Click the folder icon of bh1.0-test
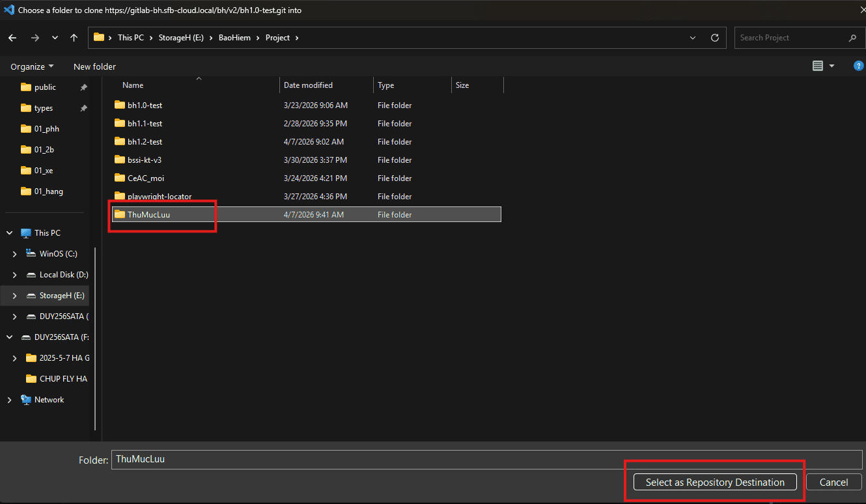 click(119, 105)
